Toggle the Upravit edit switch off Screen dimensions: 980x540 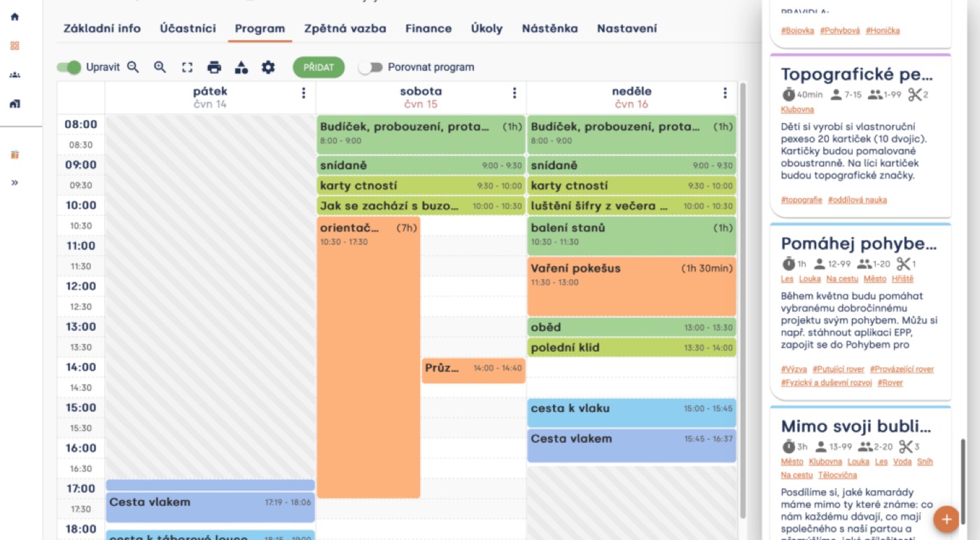point(69,67)
